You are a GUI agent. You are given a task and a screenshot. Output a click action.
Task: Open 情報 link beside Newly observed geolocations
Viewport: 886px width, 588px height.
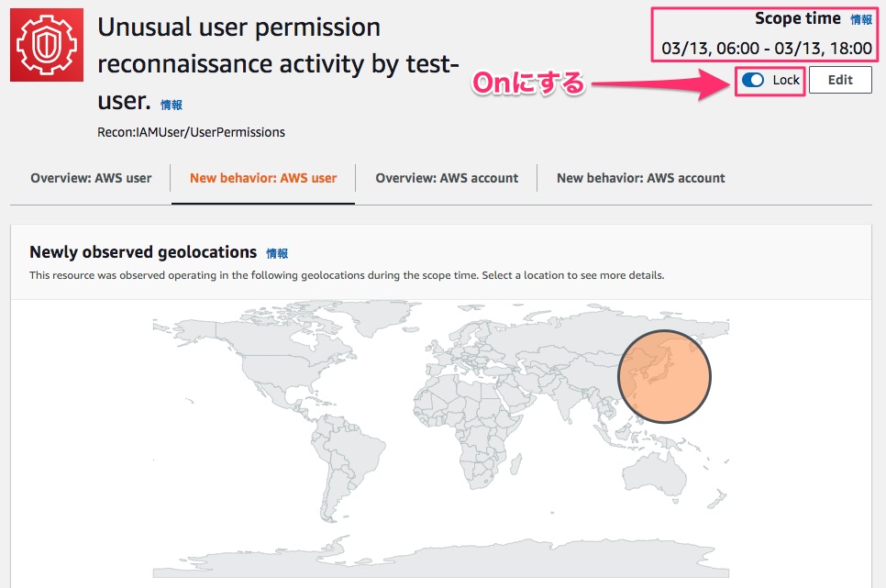(x=277, y=253)
